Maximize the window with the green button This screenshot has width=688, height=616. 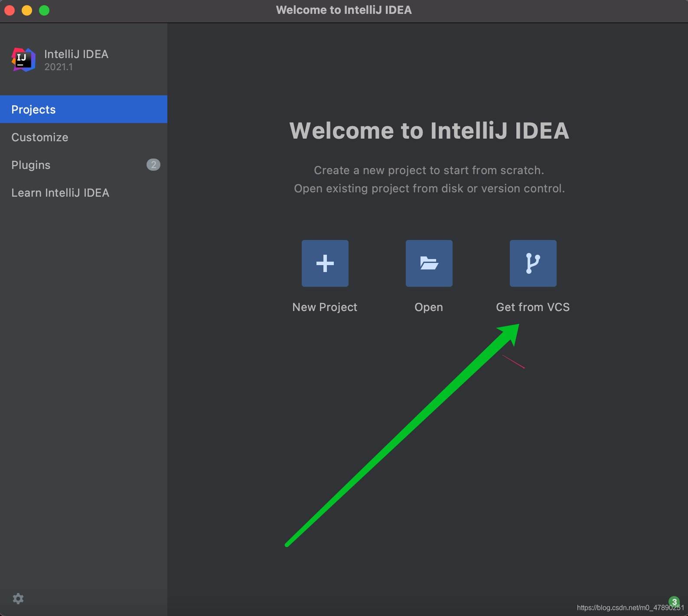(x=44, y=10)
